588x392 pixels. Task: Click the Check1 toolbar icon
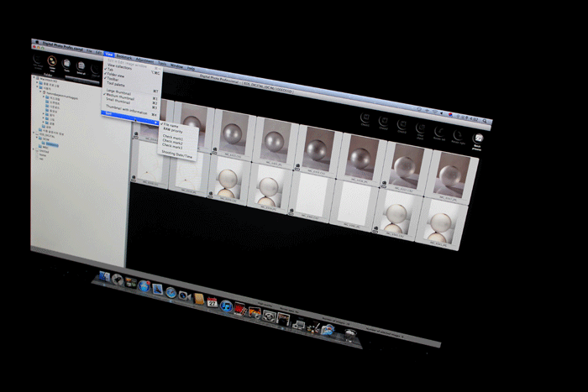pyautogui.click(x=364, y=118)
